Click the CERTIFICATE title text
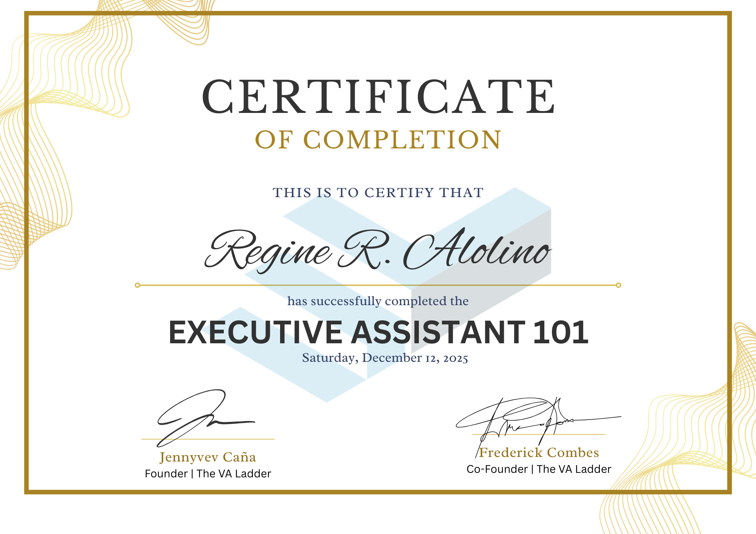Image resolution: width=756 pixels, height=534 pixels. pos(378,98)
